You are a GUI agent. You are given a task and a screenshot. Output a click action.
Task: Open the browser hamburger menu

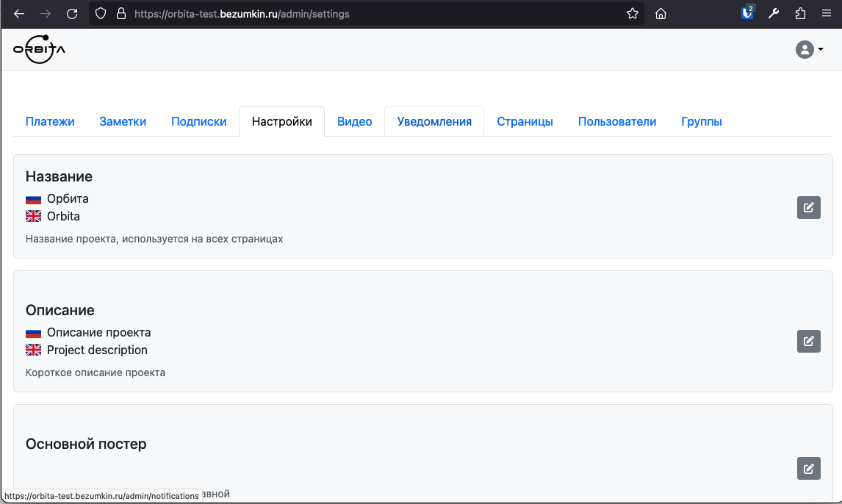click(826, 14)
